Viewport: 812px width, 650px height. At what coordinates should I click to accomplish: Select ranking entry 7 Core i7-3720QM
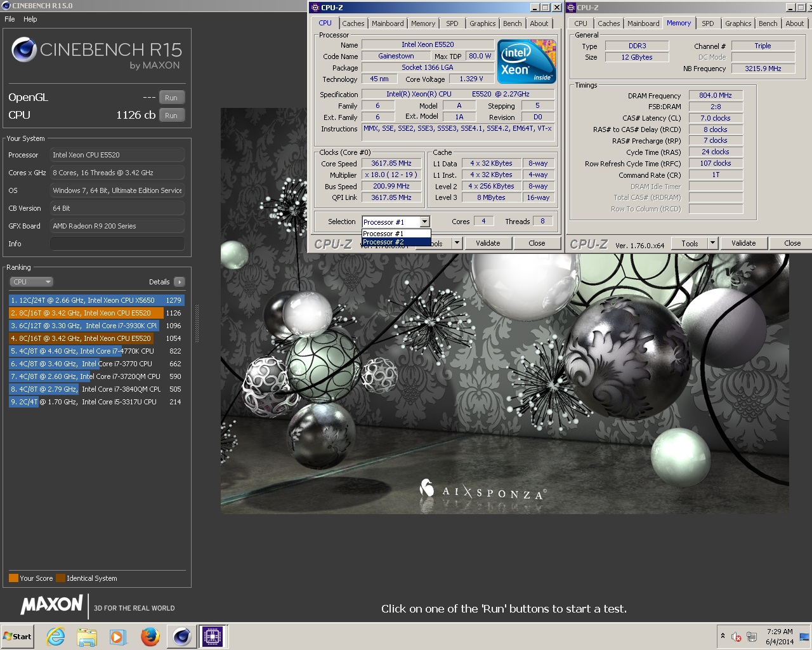96,376
